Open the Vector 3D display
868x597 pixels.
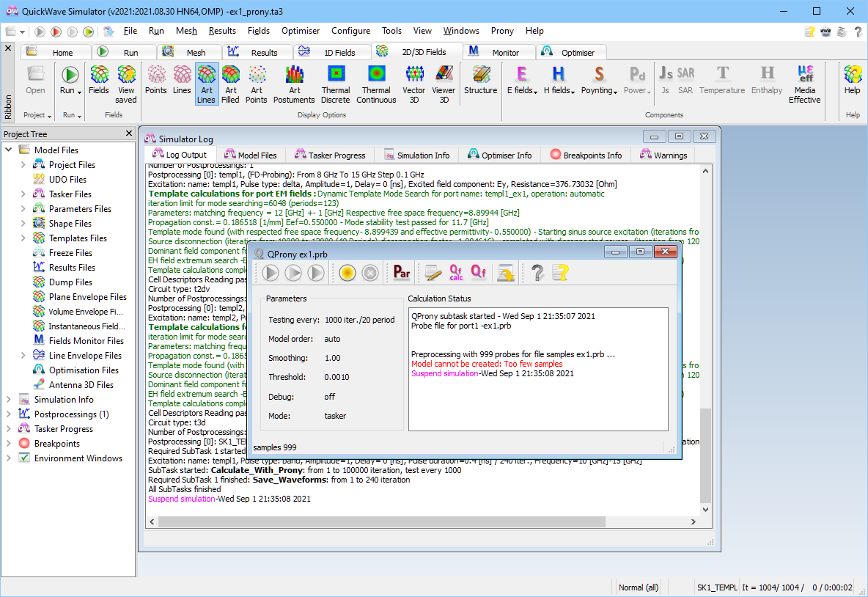pyautogui.click(x=414, y=84)
